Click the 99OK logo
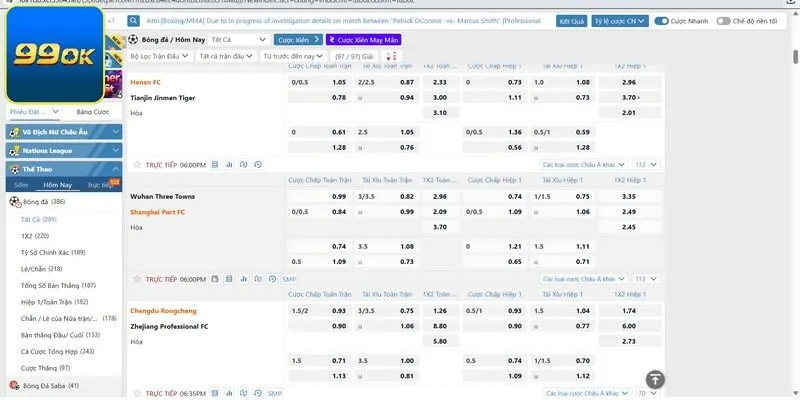 click(53, 52)
